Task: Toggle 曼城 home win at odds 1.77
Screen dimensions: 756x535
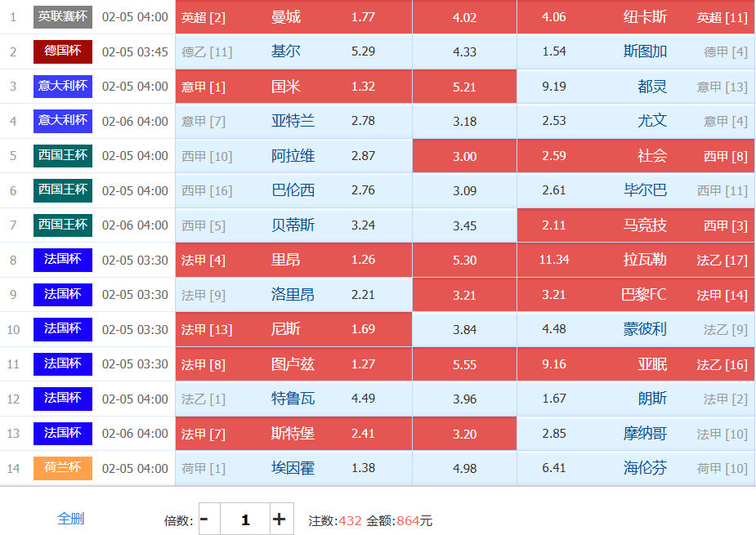Action: pos(293,17)
